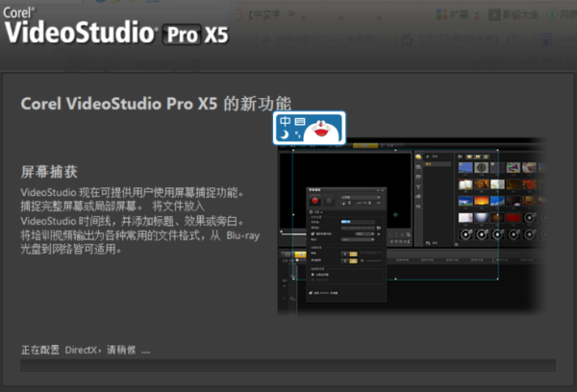This screenshot has height=392, width=577.
Task: Open 影视大全 in the background browser
Action: tap(514, 15)
